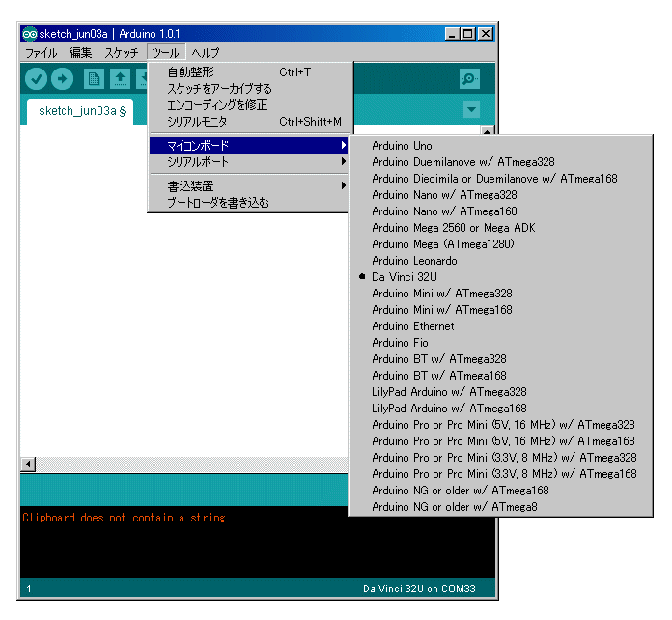Select Arduino Mini w/ ATmega328 board
This screenshot has width=672, height=620.
500,294
